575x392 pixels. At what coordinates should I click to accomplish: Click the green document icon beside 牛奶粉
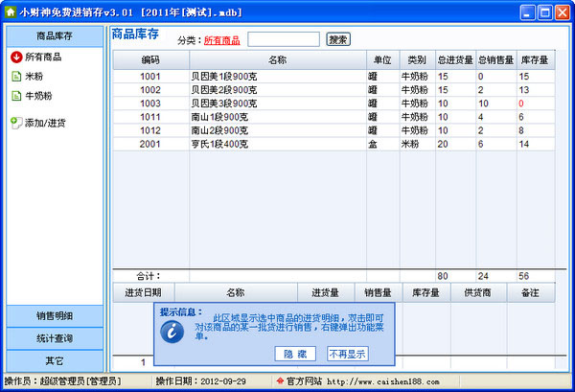16,96
